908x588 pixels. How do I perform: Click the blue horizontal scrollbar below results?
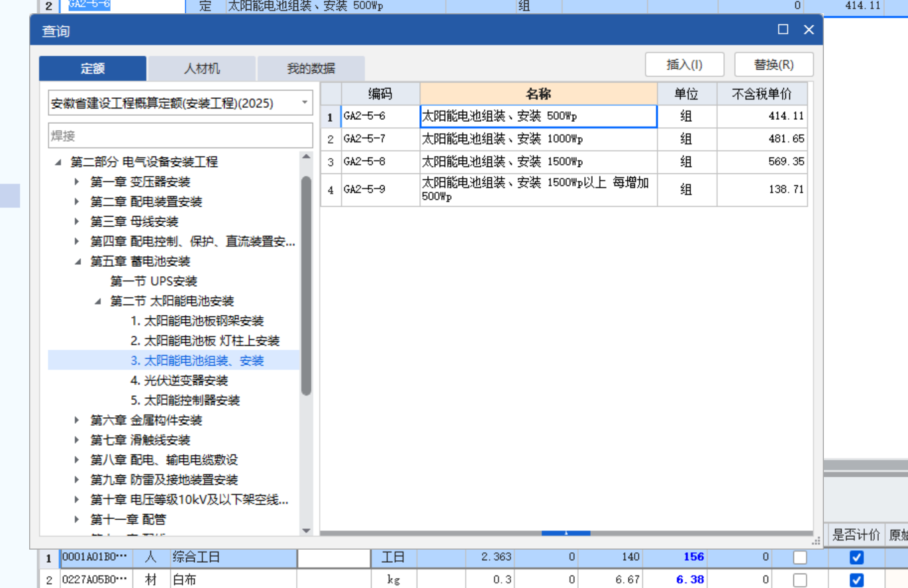point(566,534)
